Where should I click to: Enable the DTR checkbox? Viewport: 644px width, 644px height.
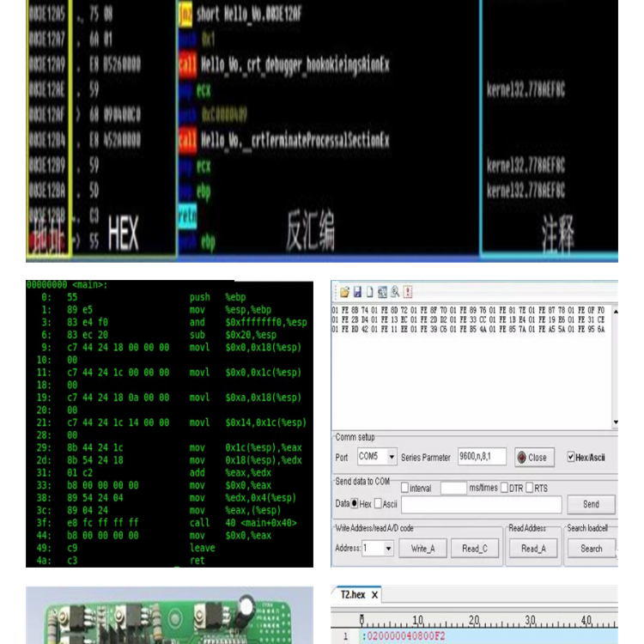coord(504,489)
